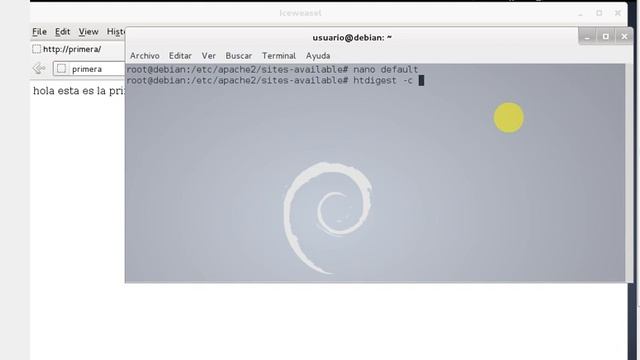Minimize the terminal window
Image resolution: width=640 pixels, height=360 pixels.
pos(587,37)
